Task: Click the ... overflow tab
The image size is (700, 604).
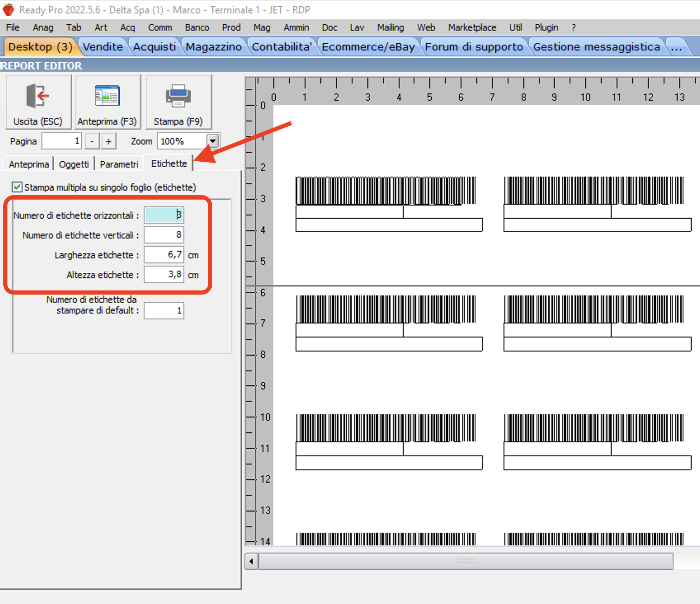Action: 676,47
